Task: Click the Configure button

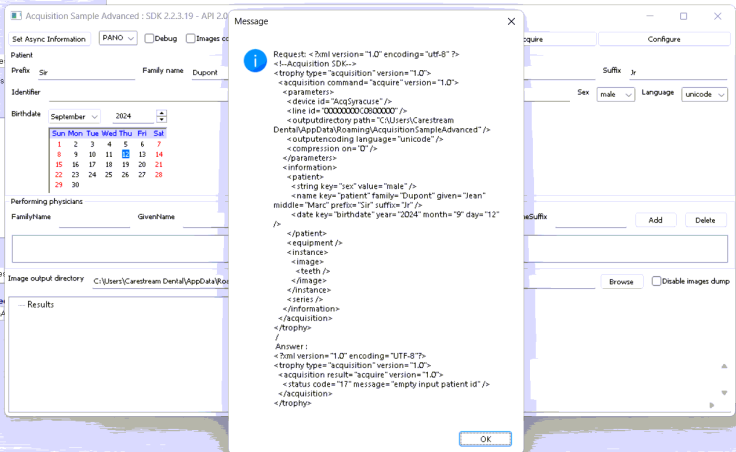Action: [664, 39]
